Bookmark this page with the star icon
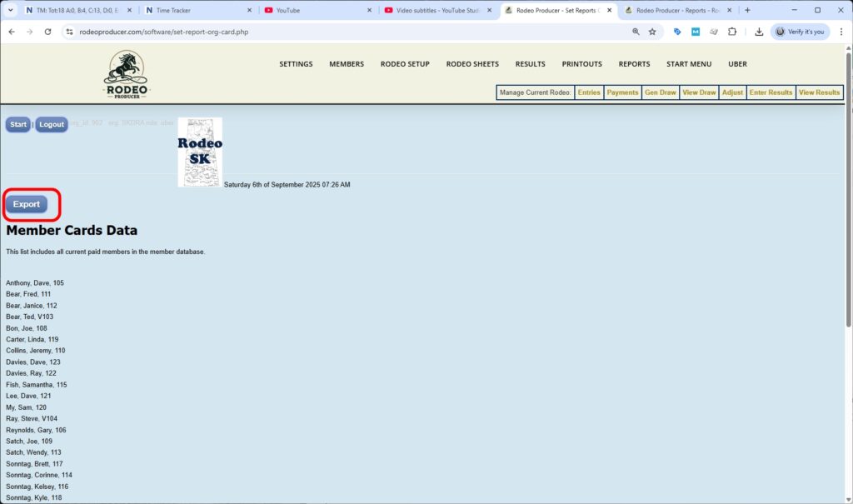This screenshot has width=853, height=504. pyautogui.click(x=652, y=32)
